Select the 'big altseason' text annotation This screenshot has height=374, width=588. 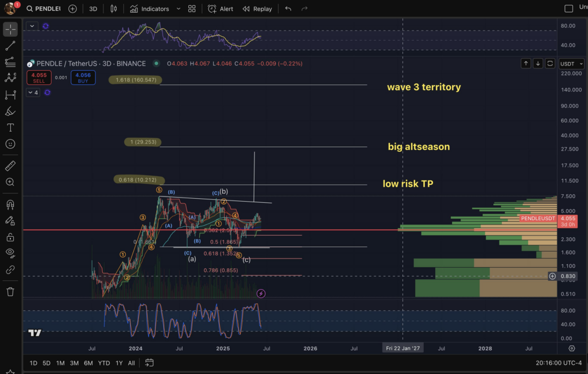(419, 146)
